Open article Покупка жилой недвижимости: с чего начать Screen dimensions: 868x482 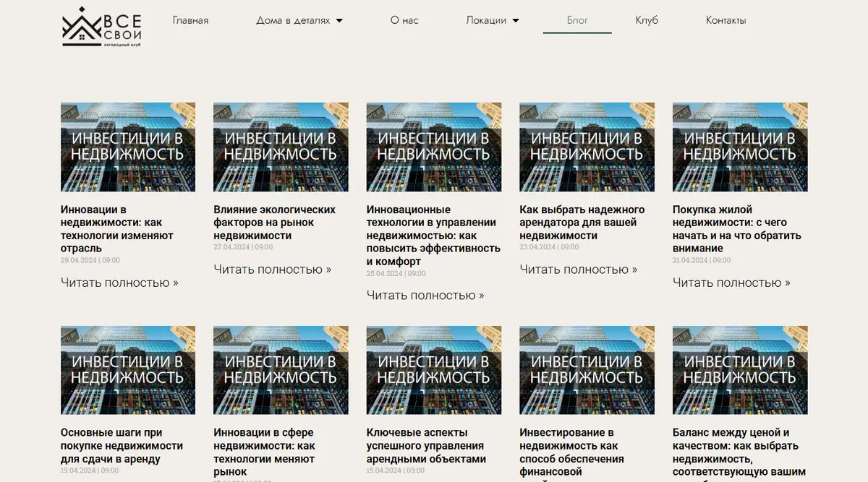737,229
